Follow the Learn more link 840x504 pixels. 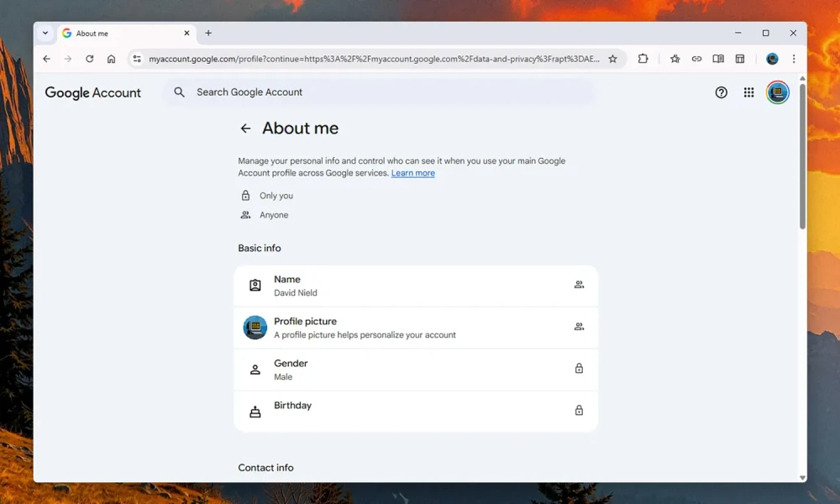pyautogui.click(x=412, y=173)
